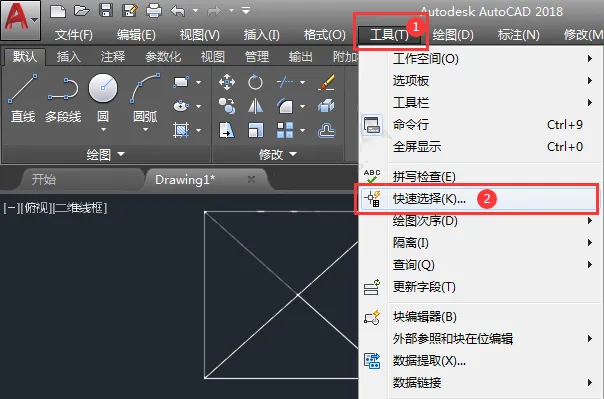The height and width of the screenshot is (399, 604).
Task: Select the Move tool icon
Action: (226, 82)
